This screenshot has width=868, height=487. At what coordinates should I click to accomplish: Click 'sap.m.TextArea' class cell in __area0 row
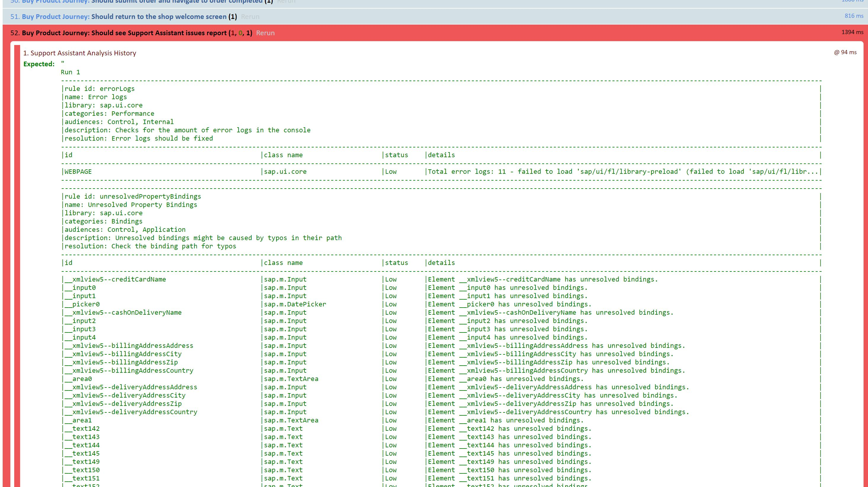coord(291,379)
